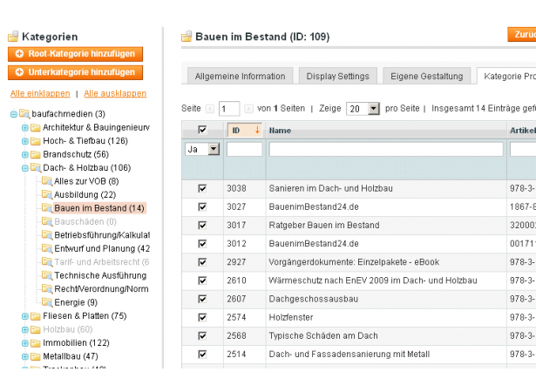Click folder icon of Brandschutz
The image size is (536, 392).
pyautogui.click(x=36, y=155)
